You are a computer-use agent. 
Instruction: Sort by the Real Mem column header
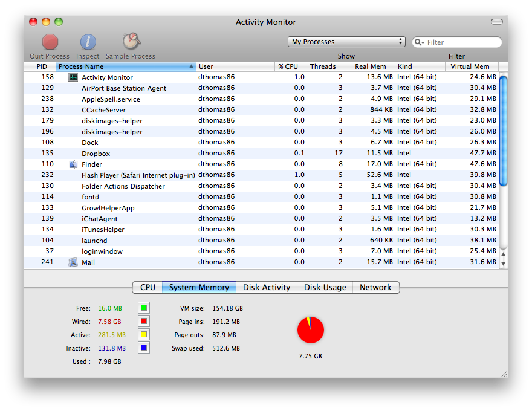click(x=370, y=66)
